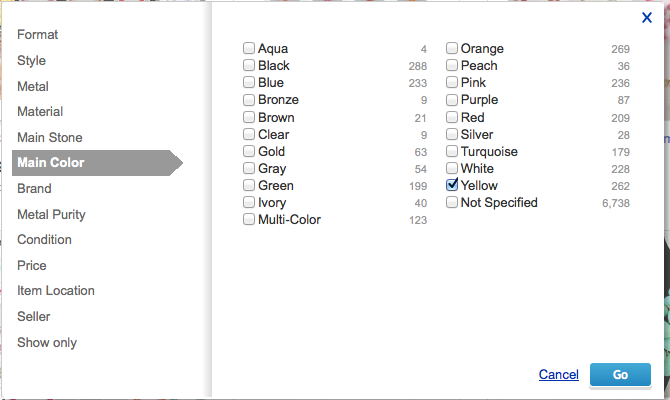Select the Show only category
The width and height of the screenshot is (670, 400).
pyautogui.click(x=47, y=342)
